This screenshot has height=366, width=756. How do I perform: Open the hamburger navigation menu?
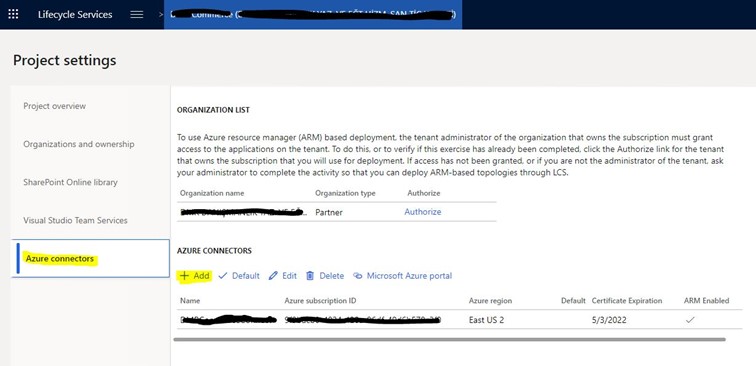pyautogui.click(x=137, y=14)
